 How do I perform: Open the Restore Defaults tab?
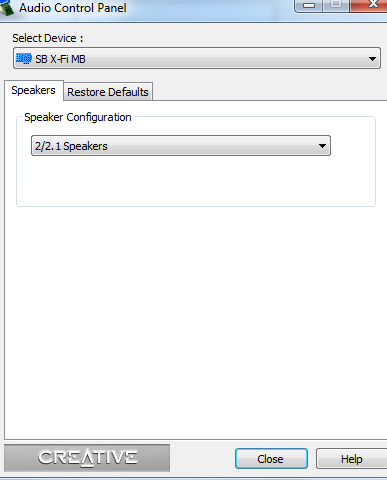108,92
